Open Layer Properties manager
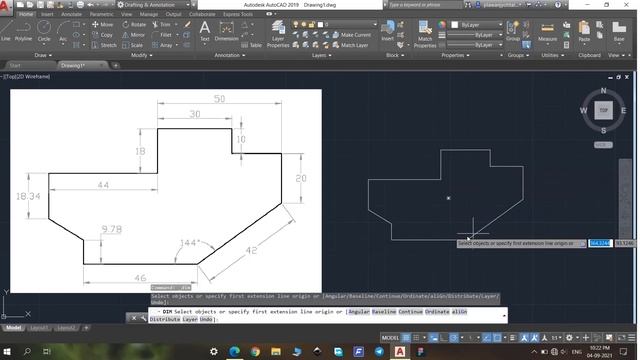640x360 pixels. pyautogui.click(x=278, y=34)
